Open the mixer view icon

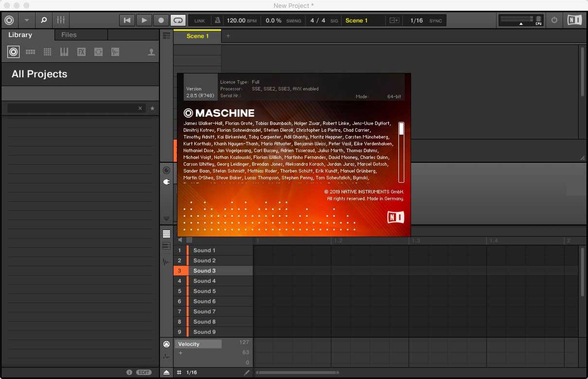click(x=61, y=20)
